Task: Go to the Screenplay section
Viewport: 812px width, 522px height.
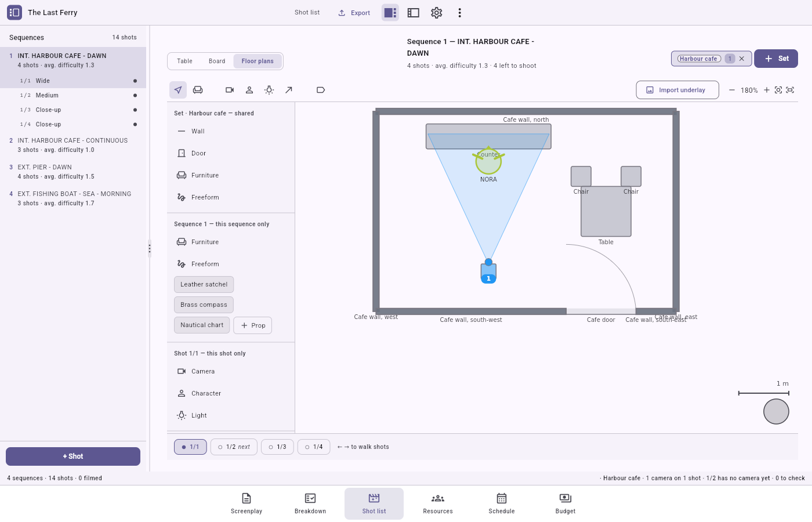Action: (246, 503)
